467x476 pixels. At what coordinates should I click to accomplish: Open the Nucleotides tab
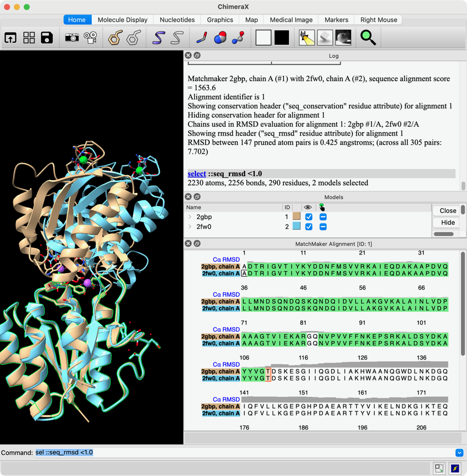(177, 20)
